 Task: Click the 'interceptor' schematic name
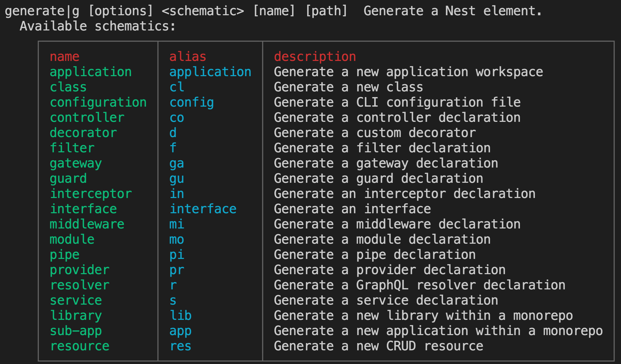coord(91,194)
